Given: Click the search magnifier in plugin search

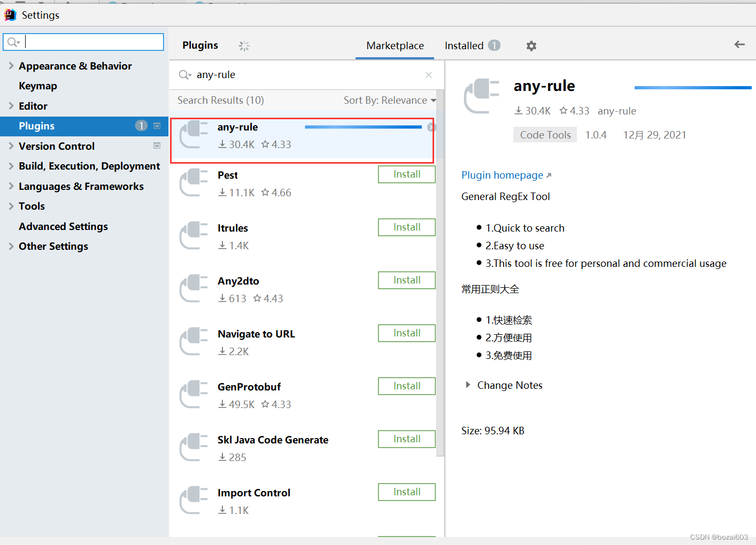Looking at the screenshot, I should tap(185, 75).
